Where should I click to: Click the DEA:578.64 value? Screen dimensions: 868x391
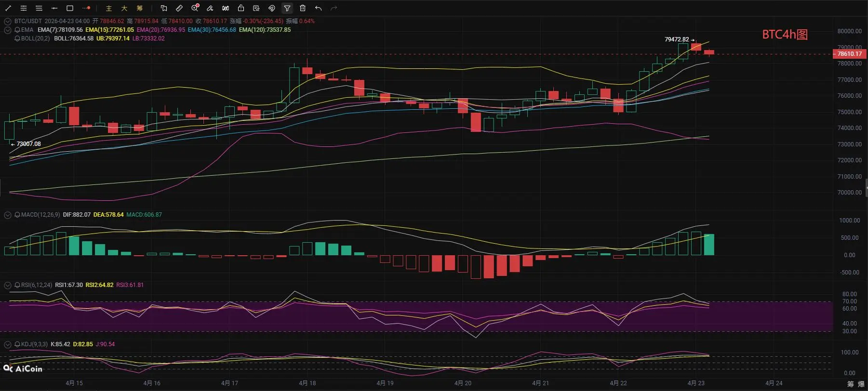tap(108, 215)
